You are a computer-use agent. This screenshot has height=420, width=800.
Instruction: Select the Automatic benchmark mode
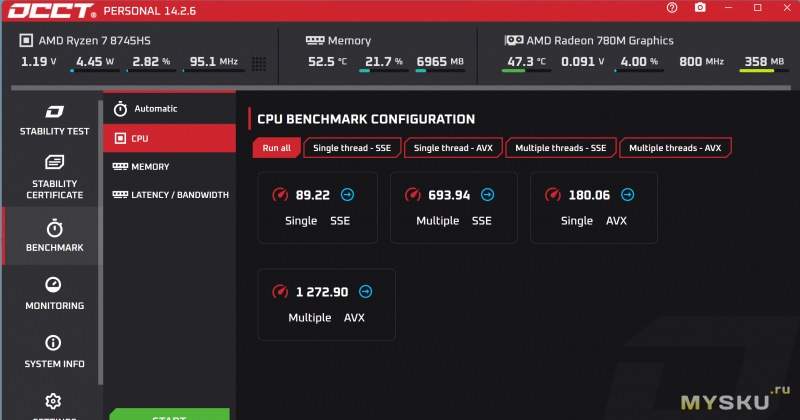(169, 109)
